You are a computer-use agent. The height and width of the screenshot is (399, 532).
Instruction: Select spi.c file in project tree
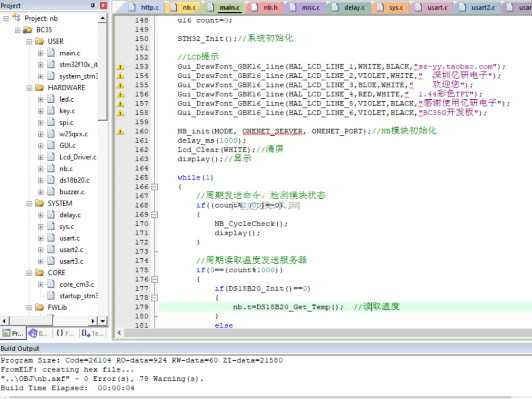(66, 123)
